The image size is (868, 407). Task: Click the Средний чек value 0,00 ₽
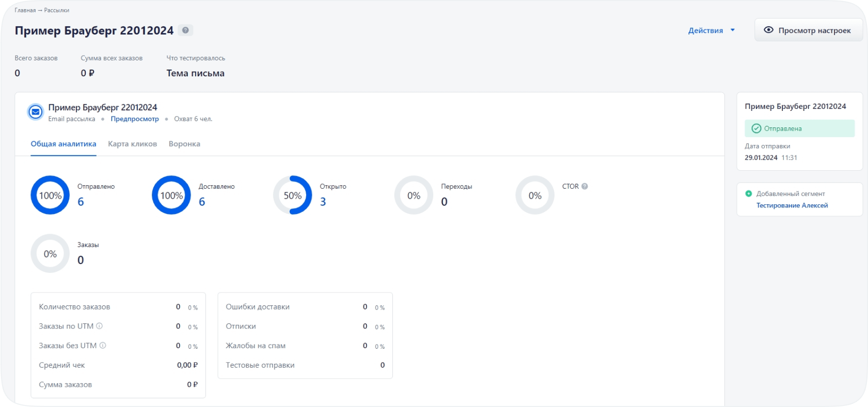point(187,365)
